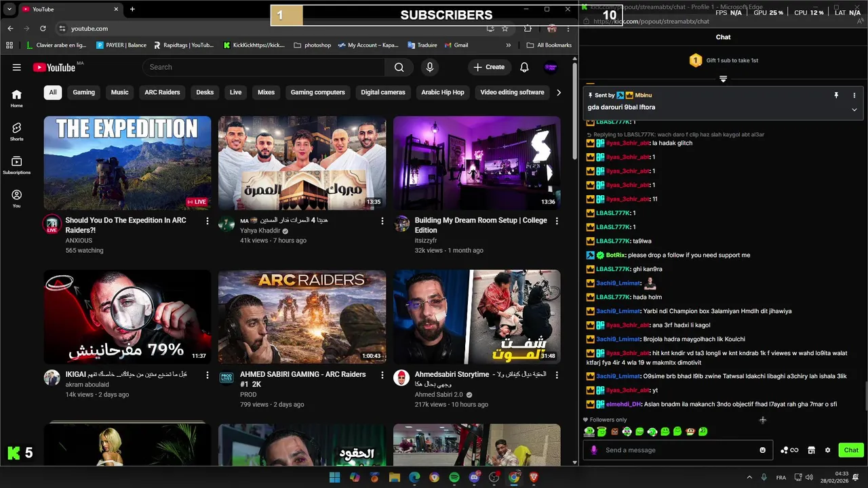Open the Chrome apps grid in bookmarks bar

pyautogui.click(x=9, y=45)
